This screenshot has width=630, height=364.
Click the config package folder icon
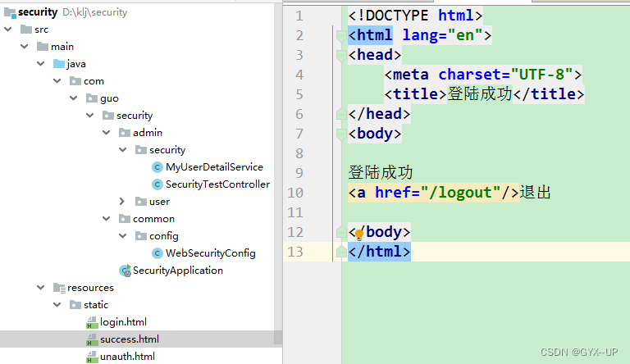[141, 236]
